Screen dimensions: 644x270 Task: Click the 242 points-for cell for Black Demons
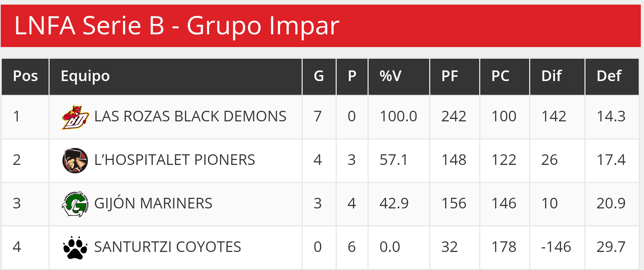(454, 116)
